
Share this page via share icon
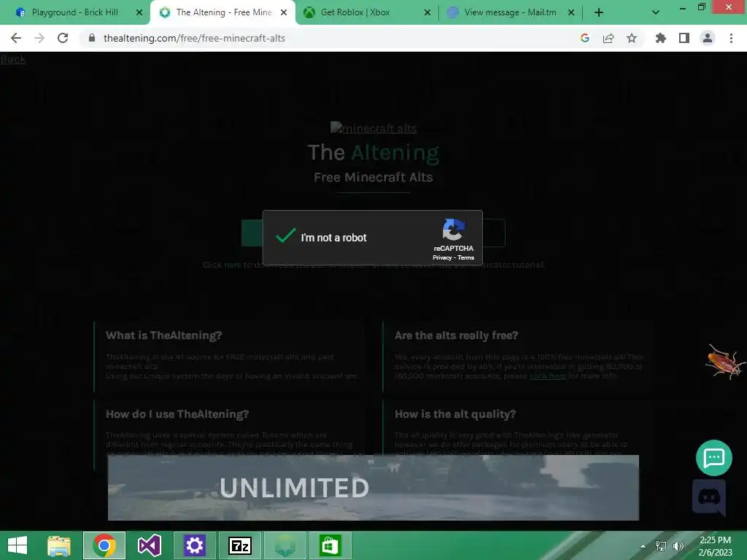pyautogui.click(x=608, y=38)
